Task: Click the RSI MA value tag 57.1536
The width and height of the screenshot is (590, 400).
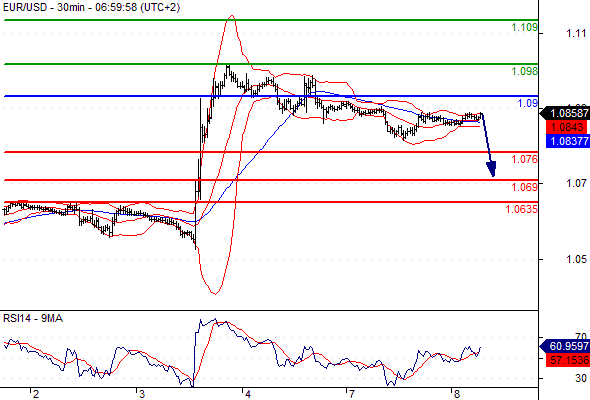Action: click(x=567, y=360)
